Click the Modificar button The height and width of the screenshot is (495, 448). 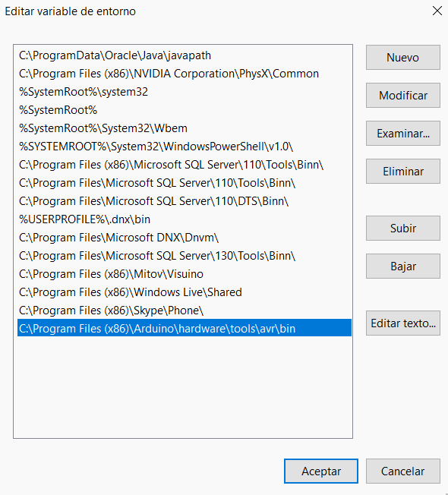pos(403,96)
